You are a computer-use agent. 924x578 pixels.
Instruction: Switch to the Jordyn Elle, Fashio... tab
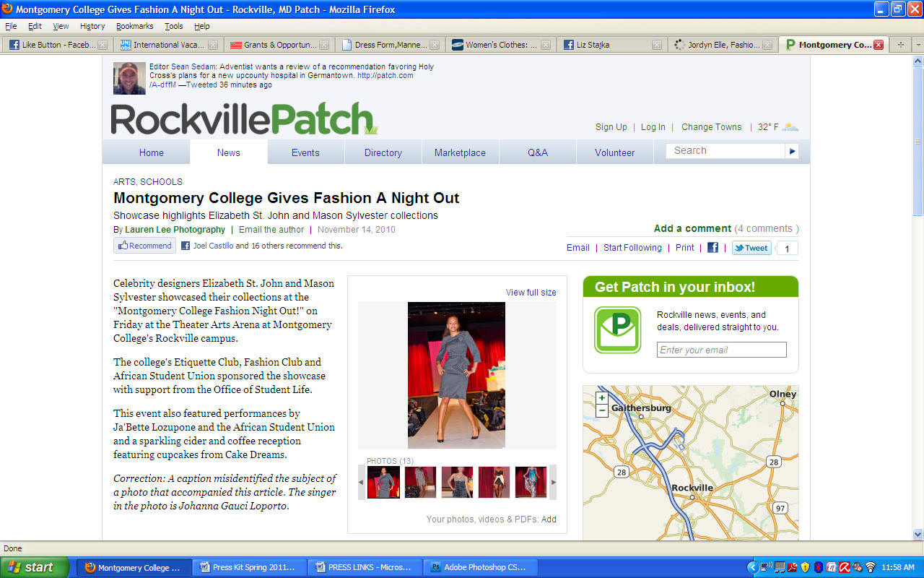tap(722, 45)
